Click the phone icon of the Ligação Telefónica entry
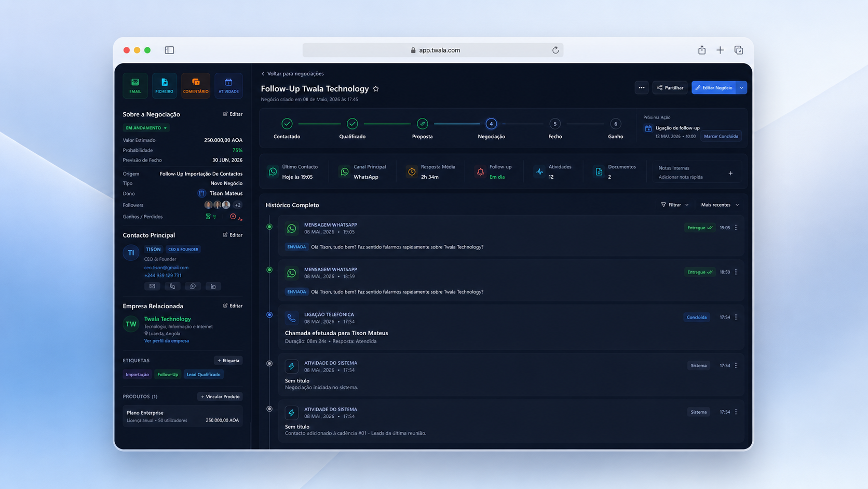Image resolution: width=868 pixels, height=489 pixels. [x=292, y=318]
